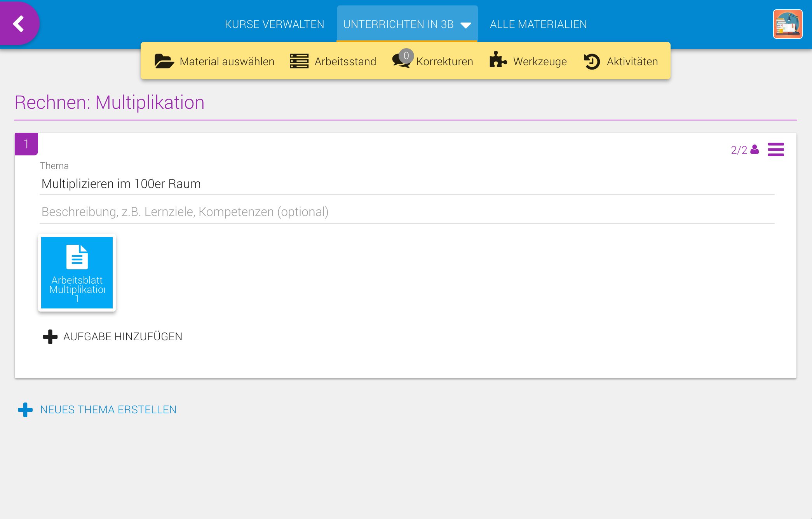
Task: Open the Werkzeuge puzzle piece icon
Action: (498, 60)
